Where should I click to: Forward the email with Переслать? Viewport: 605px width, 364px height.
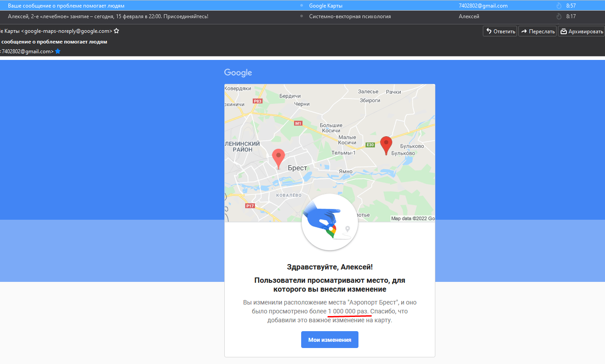(537, 31)
